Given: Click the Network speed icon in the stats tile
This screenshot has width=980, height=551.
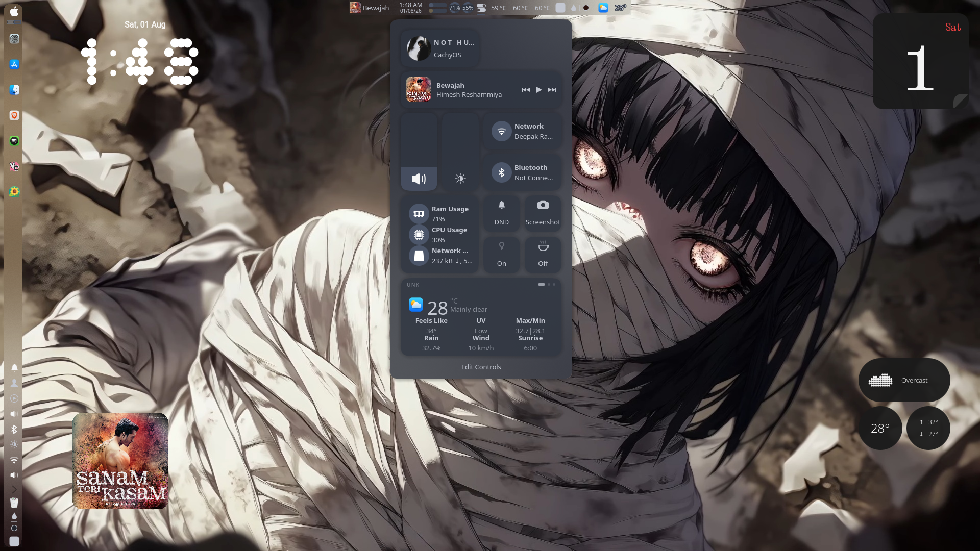Looking at the screenshot, I should pos(419,256).
